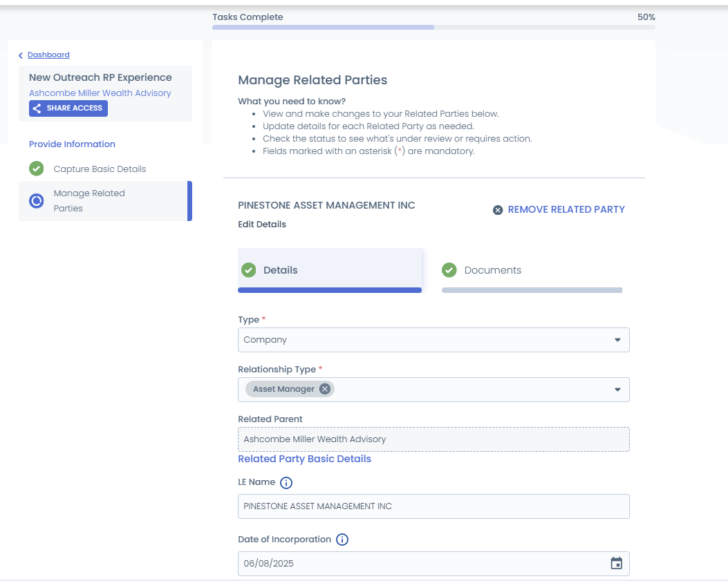
Task: Click the green checkmark beside Capture Basic Details
Action: [36, 169]
